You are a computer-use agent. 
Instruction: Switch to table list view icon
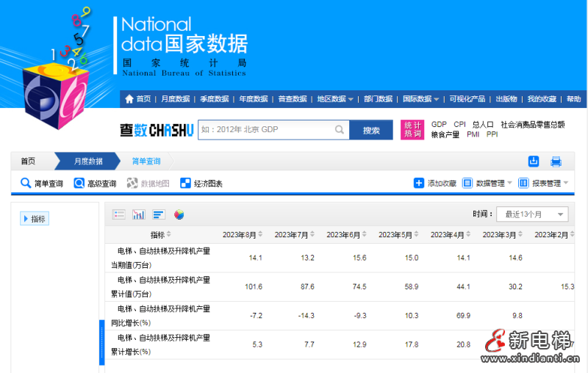coord(119,214)
